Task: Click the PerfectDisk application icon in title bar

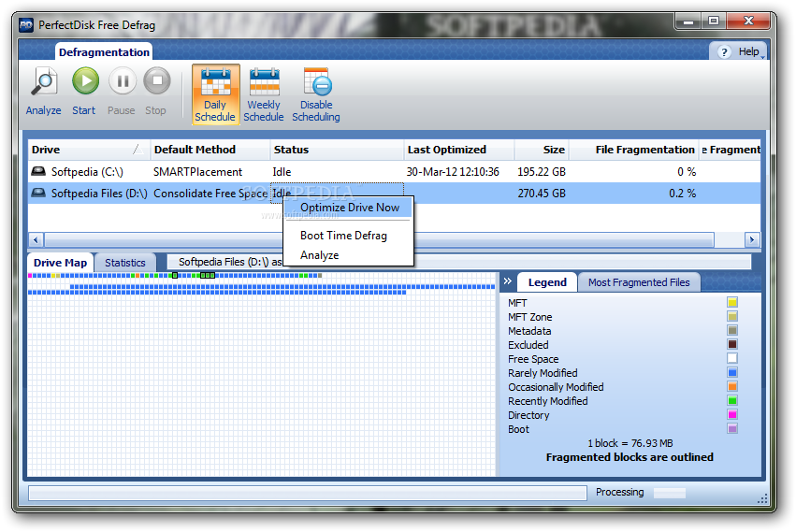Action: (26, 25)
